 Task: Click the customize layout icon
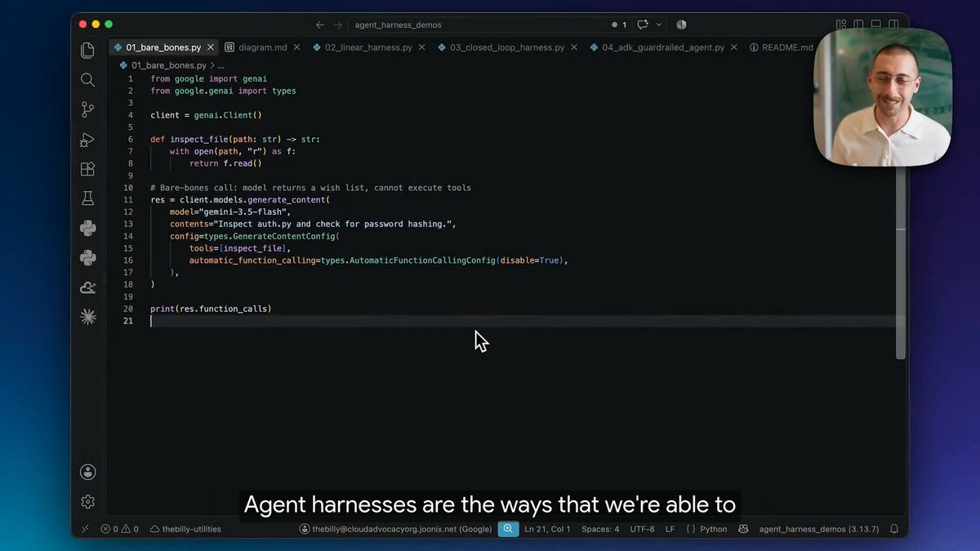coord(841,24)
